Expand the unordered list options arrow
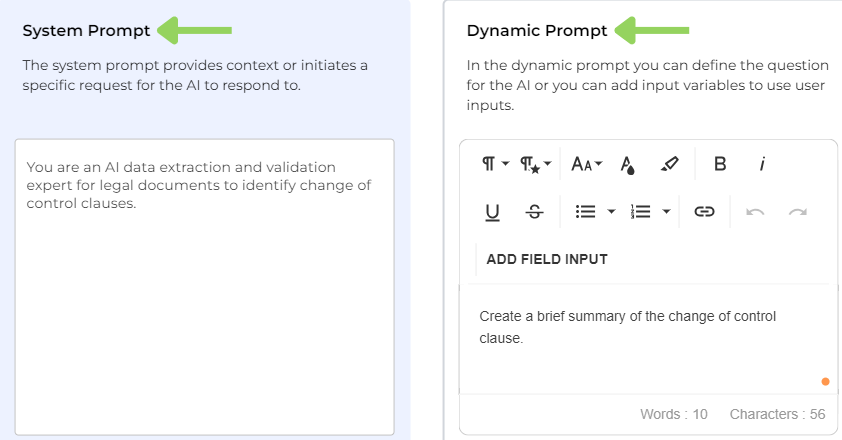This screenshot has width=842, height=440. pyautogui.click(x=611, y=211)
